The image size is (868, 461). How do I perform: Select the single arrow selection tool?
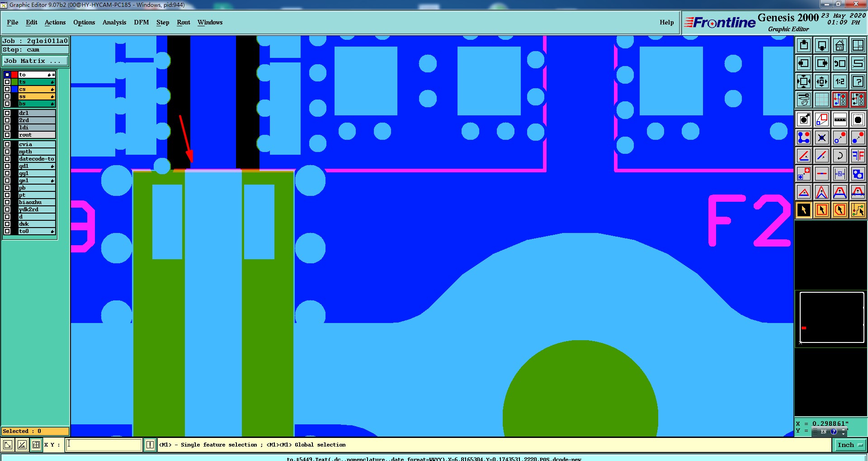point(804,210)
